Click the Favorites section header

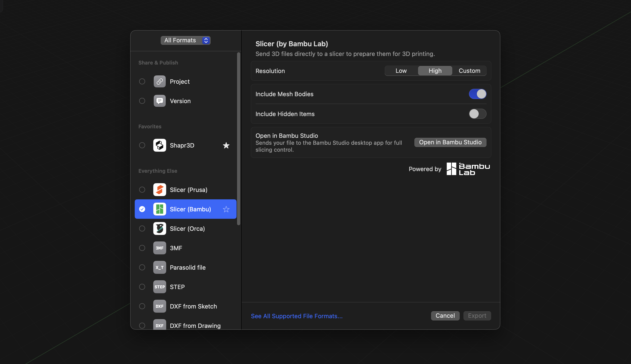150,126
